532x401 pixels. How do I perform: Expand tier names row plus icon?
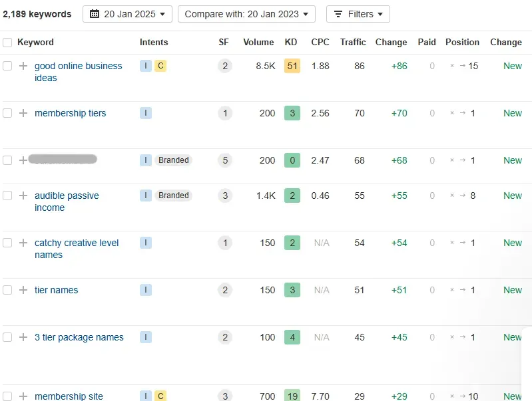point(23,290)
